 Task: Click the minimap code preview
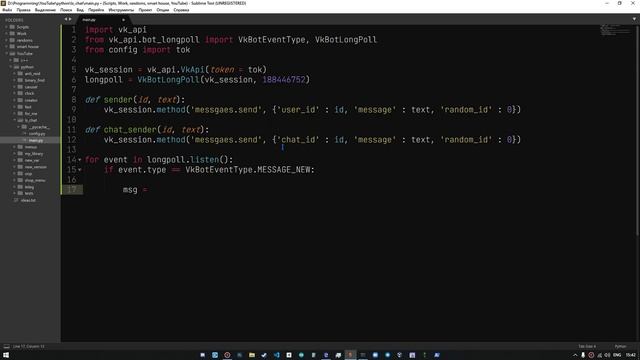(x=616, y=30)
